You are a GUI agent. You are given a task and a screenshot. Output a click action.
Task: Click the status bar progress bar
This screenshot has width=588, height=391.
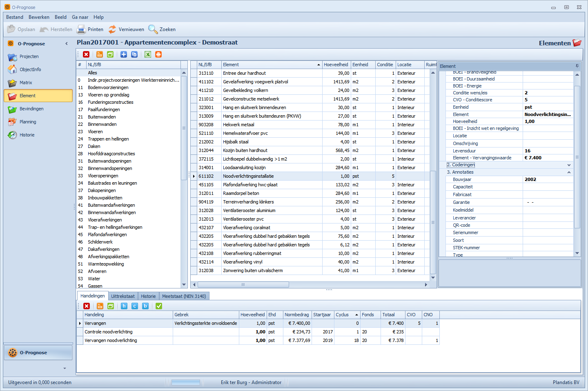coord(186,382)
